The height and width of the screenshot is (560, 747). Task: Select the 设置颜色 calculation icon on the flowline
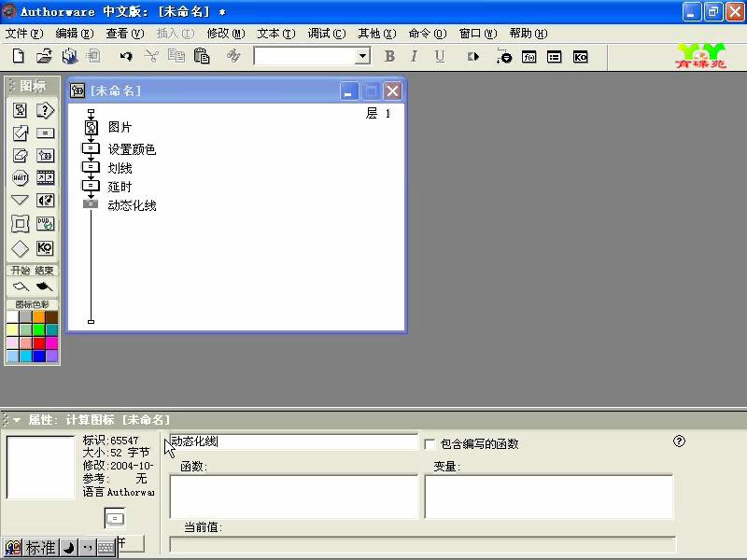91,148
